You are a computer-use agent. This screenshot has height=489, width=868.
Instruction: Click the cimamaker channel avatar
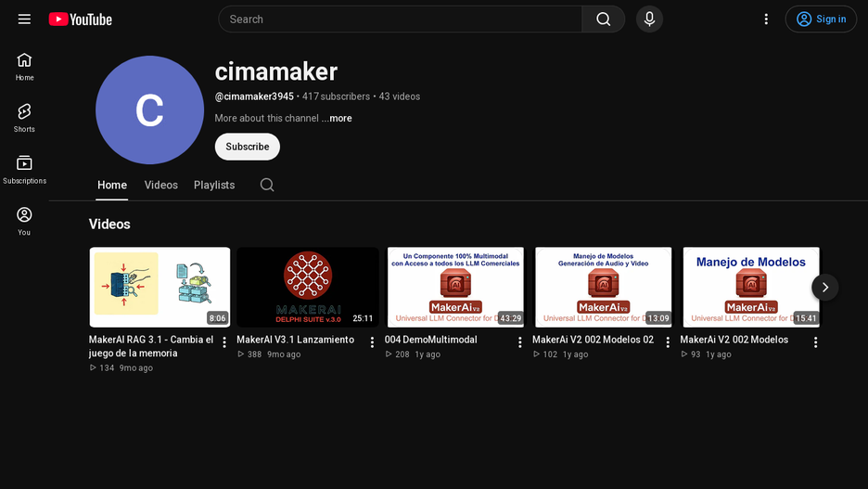pos(149,109)
